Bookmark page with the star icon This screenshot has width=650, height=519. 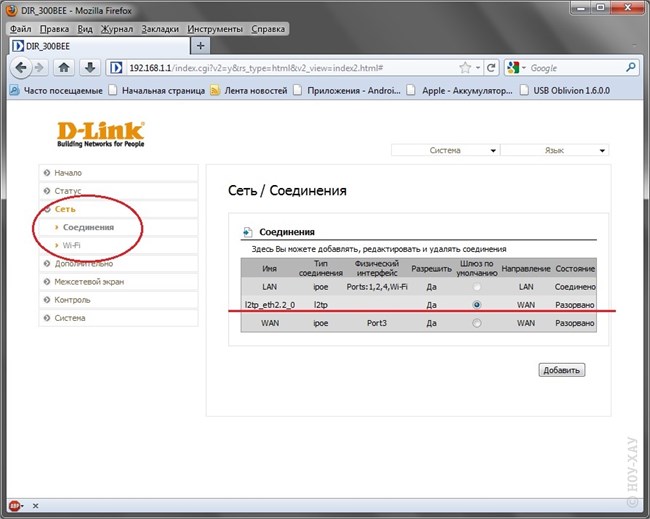point(465,68)
